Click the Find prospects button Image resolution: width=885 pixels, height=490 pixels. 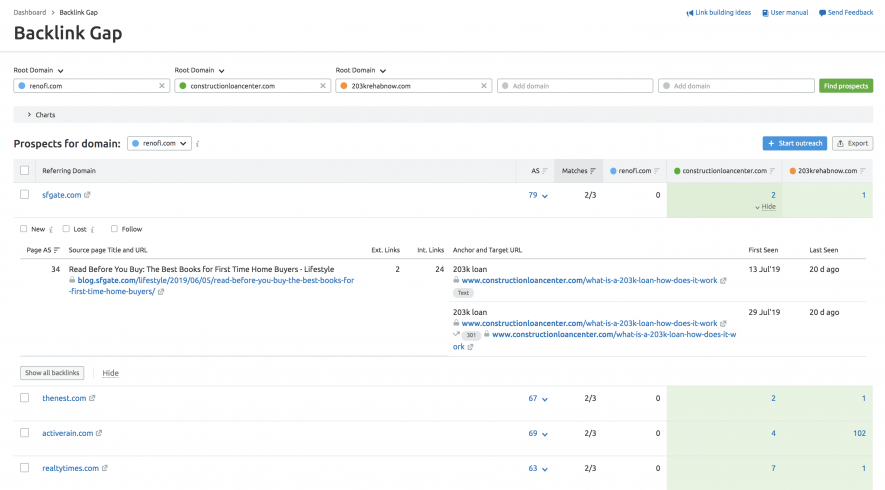[x=845, y=86]
